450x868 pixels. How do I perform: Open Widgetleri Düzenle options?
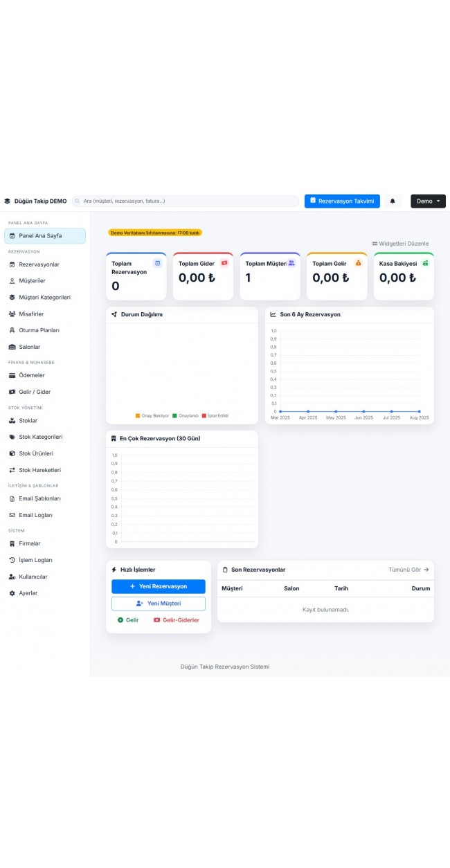[400, 244]
